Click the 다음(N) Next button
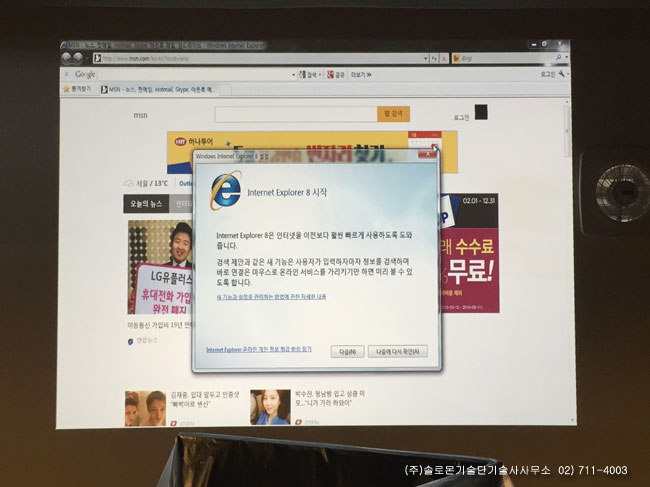The image size is (650, 487). tap(347, 351)
